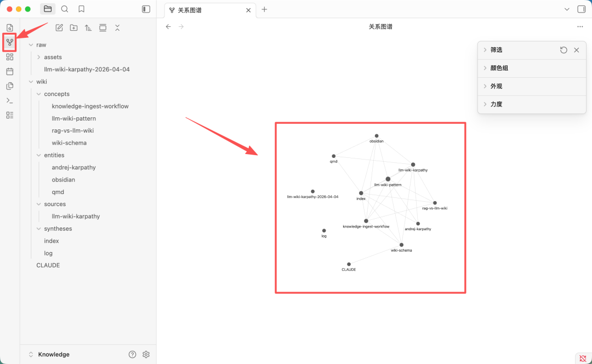Create a new folder using the folder icon

(73, 27)
